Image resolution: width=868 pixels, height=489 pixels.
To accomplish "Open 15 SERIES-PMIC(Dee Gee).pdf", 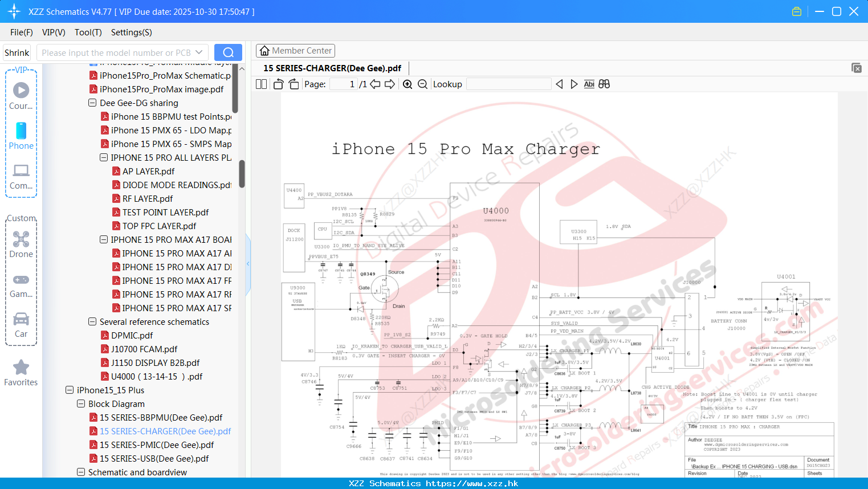I will coord(152,445).
